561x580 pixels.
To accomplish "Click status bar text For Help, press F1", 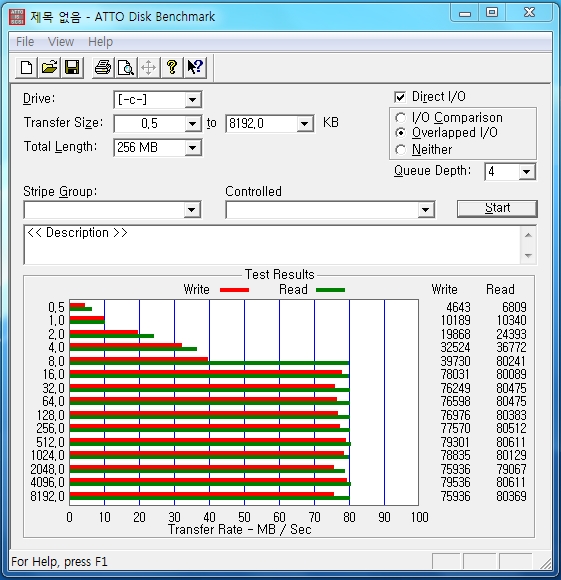I will click(59, 562).
